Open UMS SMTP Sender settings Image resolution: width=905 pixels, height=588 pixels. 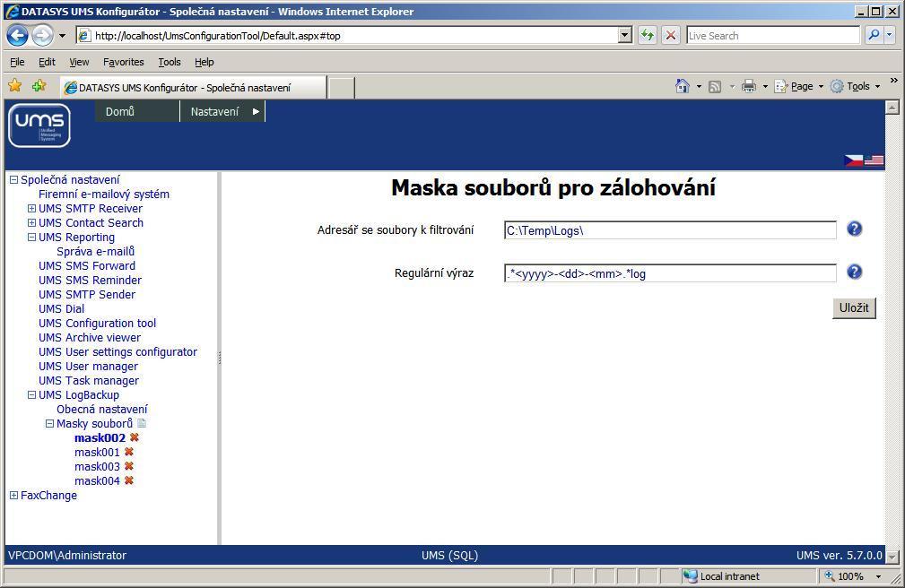[x=87, y=294]
